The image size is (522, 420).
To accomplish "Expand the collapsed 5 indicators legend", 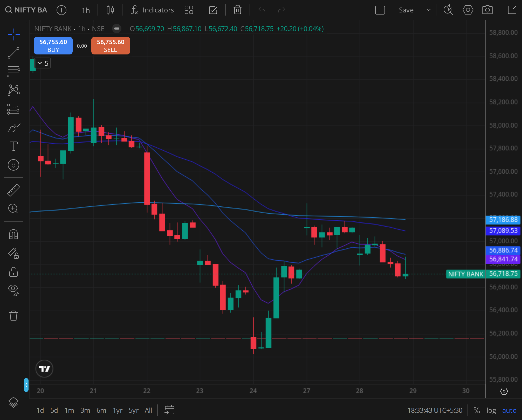I will point(43,63).
